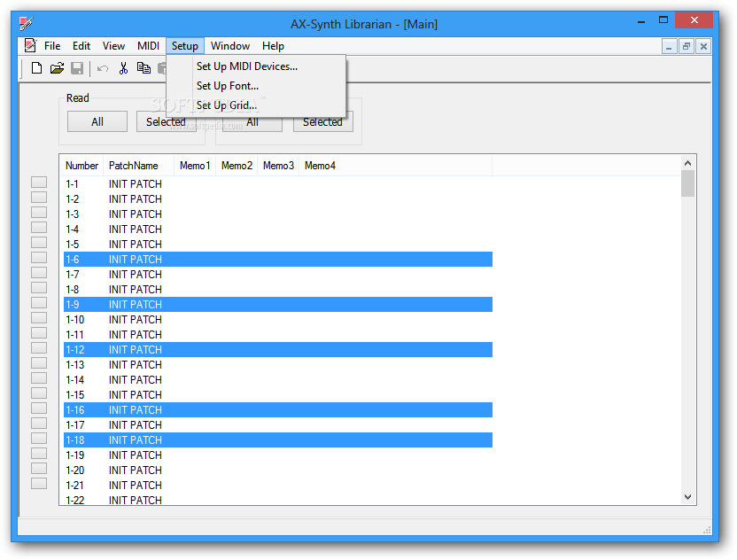Click the Cut scissors toolbar icon
Image resolution: width=737 pixels, height=560 pixels.
click(123, 68)
